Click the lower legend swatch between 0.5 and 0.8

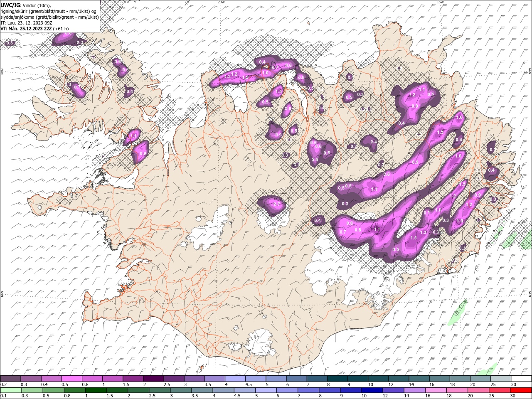[x=53, y=390]
